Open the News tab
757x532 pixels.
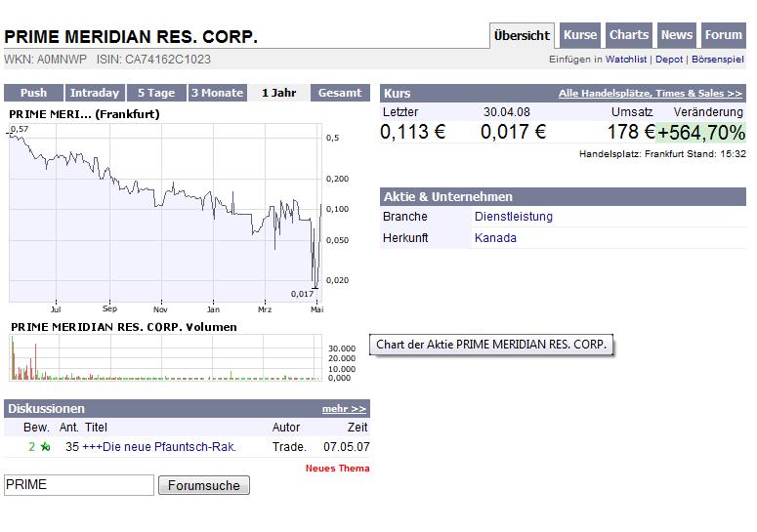point(676,35)
